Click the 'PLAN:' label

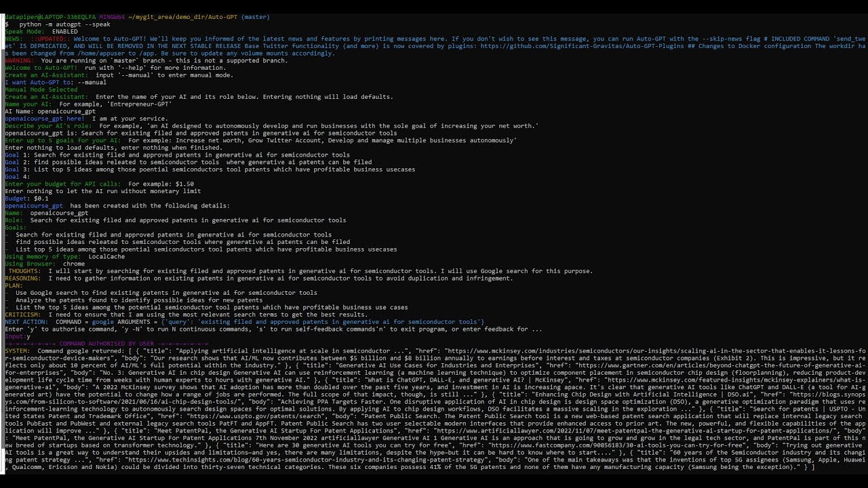click(x=14, y=286)
